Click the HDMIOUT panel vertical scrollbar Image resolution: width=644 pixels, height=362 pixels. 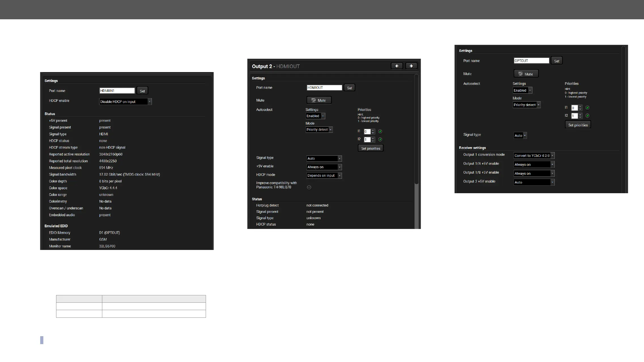pyautogui.click(x=416, y=151)
